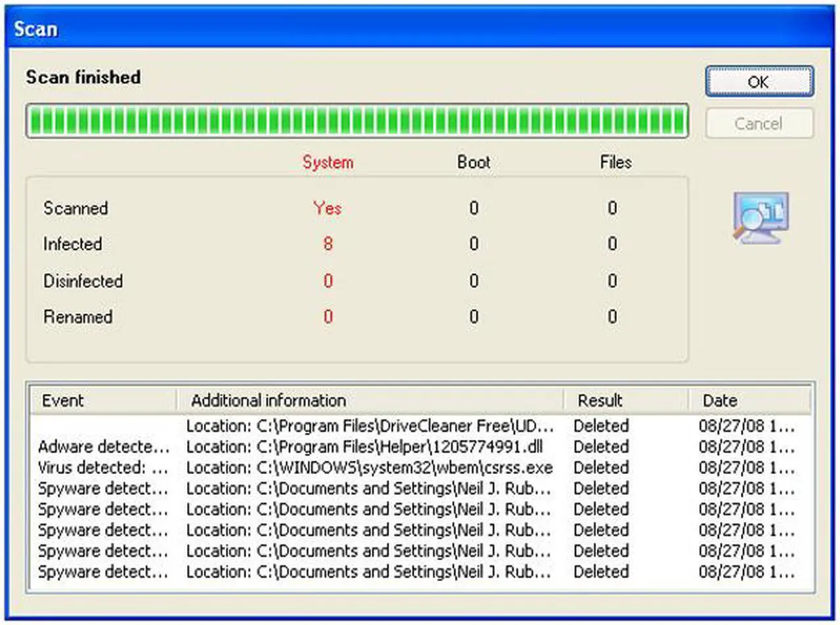Click the Additional information column header
The width and height of the screenshot is (840, 625).
[x=370, y=400]
